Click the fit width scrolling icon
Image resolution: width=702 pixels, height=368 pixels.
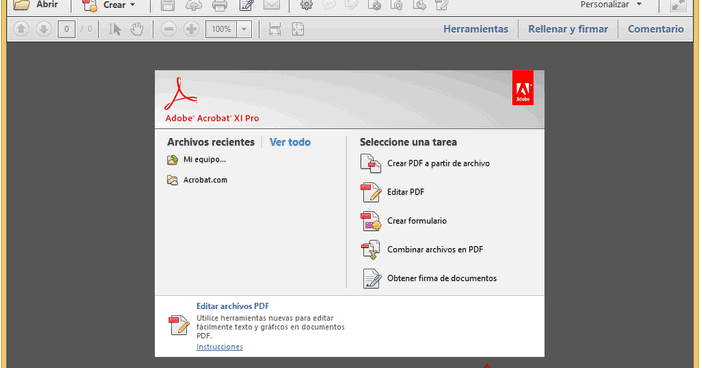tap(274, 29)
